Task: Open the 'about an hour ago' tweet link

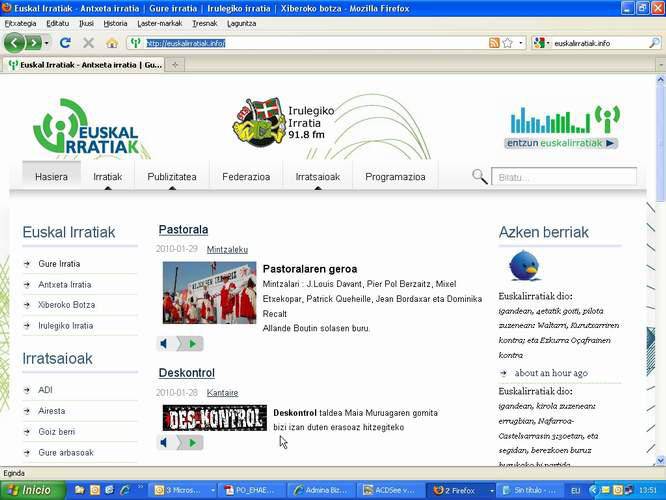Action: pos(551,373)
